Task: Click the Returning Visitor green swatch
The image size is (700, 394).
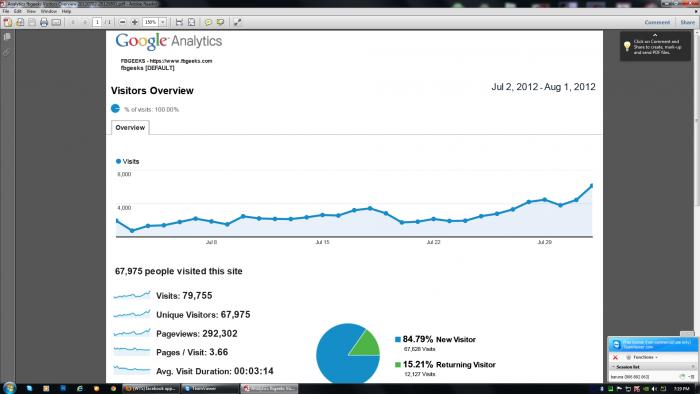Action: click(x=398, y=365)
